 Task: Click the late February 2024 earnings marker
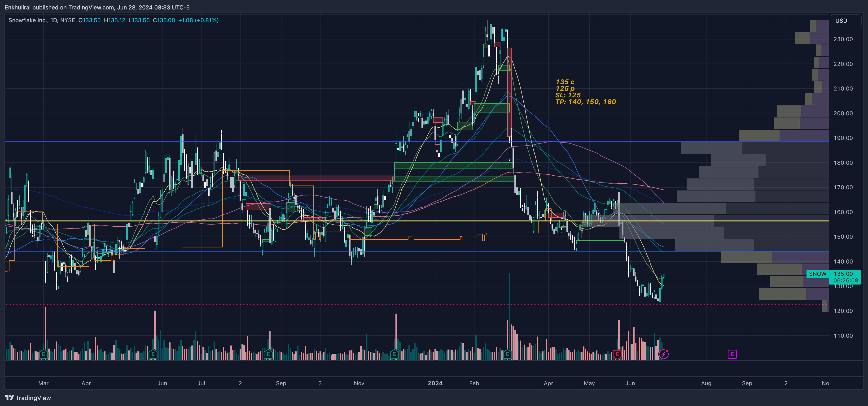[507, 354]
